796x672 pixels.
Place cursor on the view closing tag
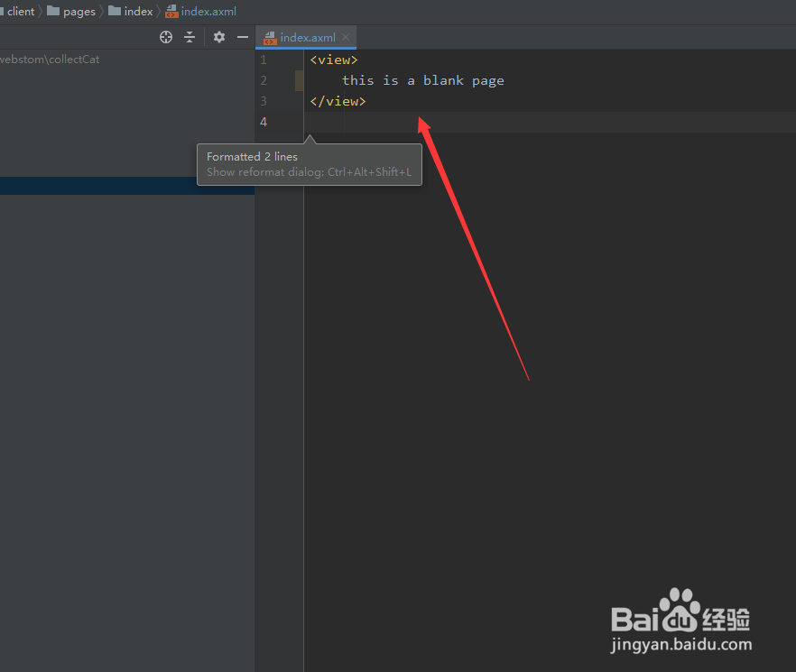pyautogui.click(x=337, y=101)
